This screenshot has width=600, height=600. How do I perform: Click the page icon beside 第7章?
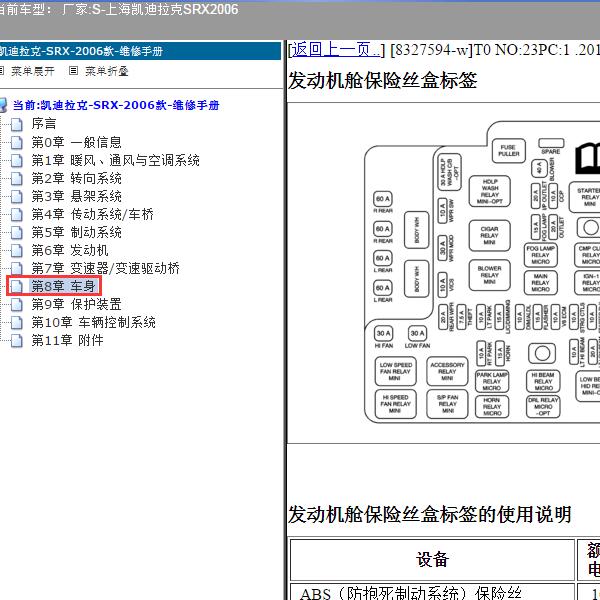point(16,268)
